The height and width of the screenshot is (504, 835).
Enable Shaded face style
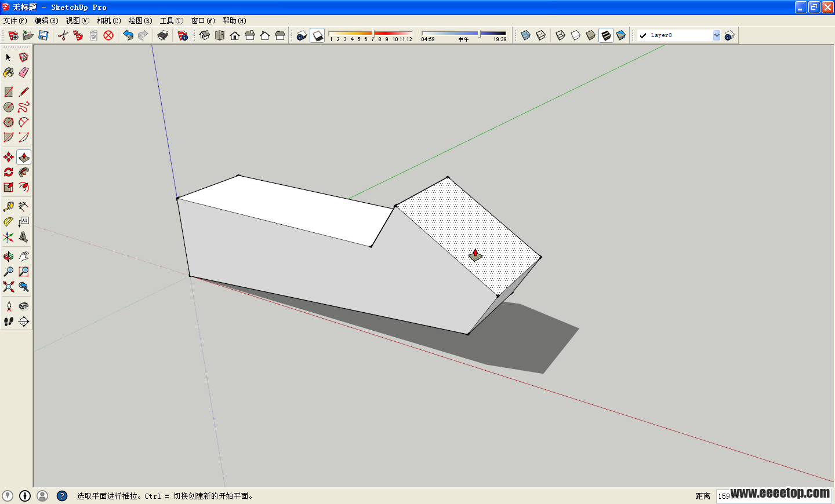coord(591,35)
